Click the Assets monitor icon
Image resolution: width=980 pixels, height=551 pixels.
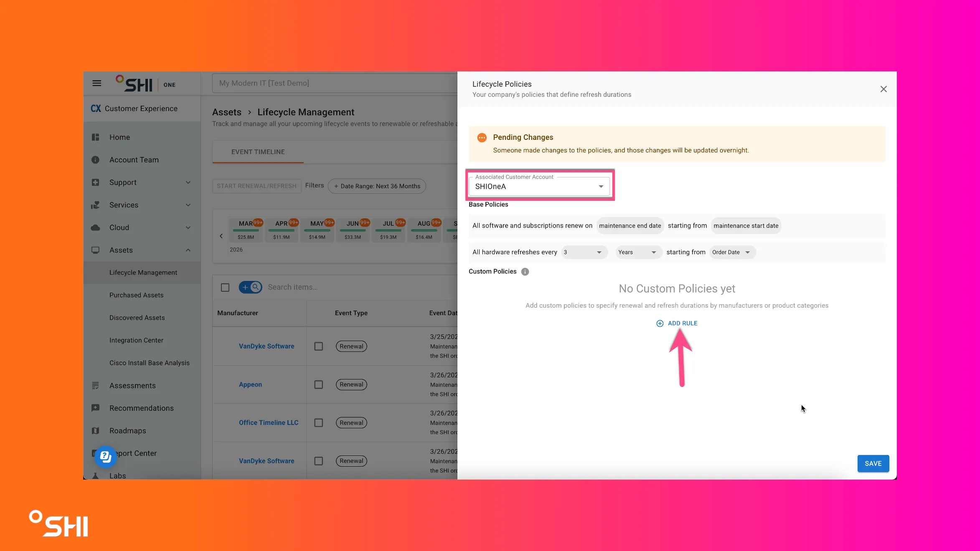[x=95, y=250]
